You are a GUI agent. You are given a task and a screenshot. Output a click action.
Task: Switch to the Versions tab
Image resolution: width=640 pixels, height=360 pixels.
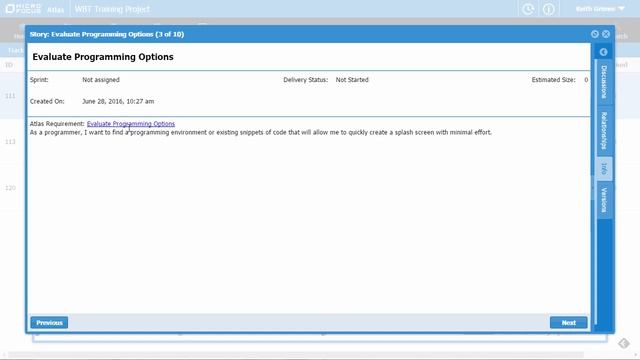pos(604,200)
